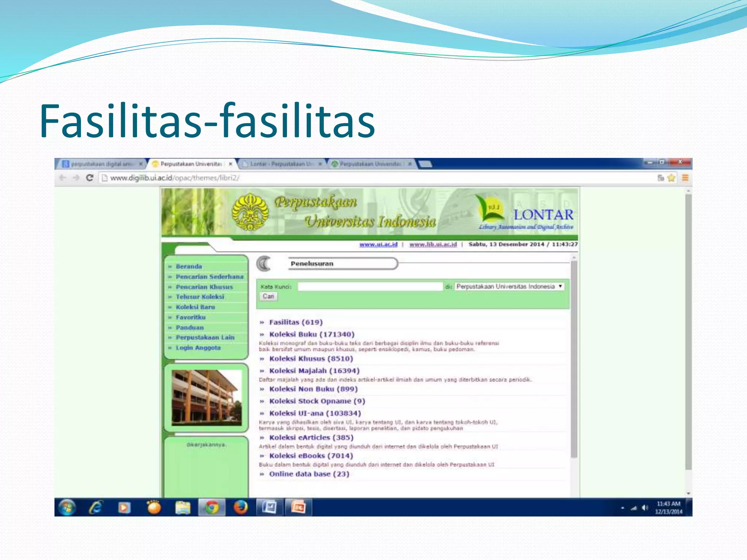
Task: Click the outer browser page vertical scrollbar
Action: tap(688, 332)
